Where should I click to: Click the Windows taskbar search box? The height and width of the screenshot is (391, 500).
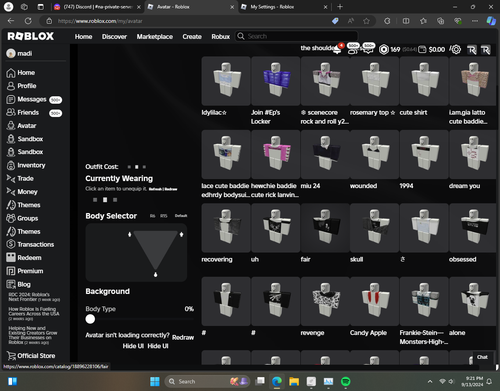coord(207,381)
